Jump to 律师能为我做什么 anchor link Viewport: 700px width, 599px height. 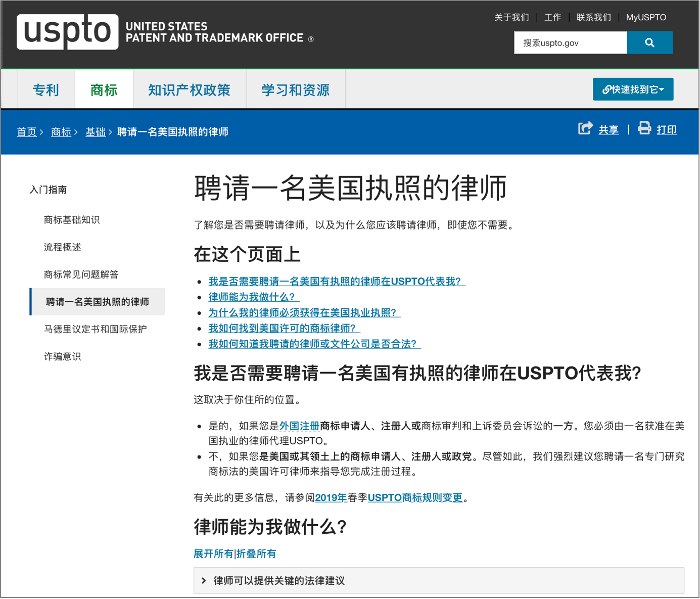254,297
